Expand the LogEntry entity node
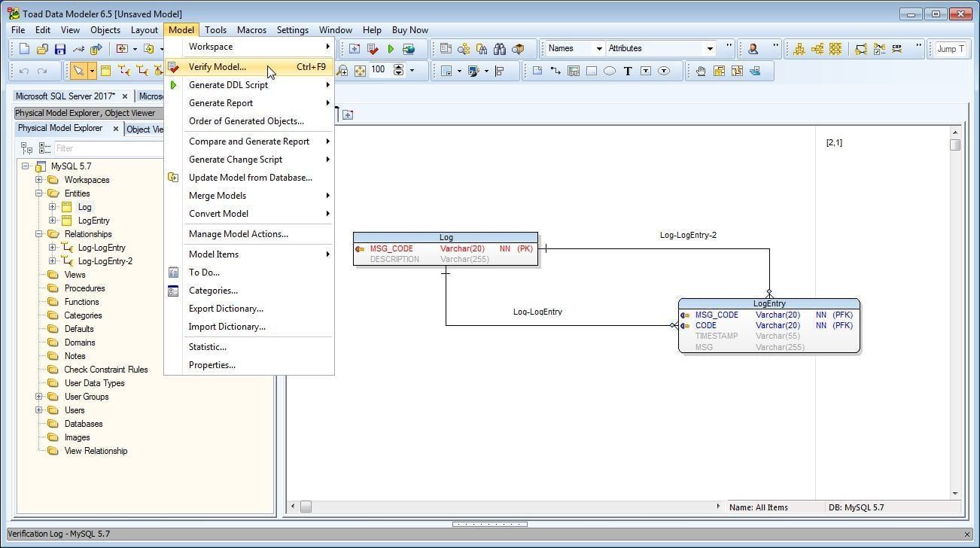 [52, 221]
